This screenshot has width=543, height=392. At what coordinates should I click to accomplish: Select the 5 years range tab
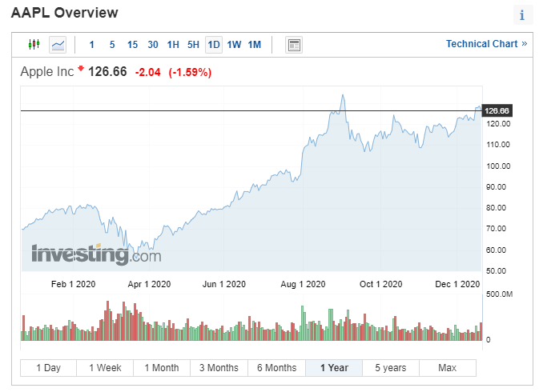[390, 368]
